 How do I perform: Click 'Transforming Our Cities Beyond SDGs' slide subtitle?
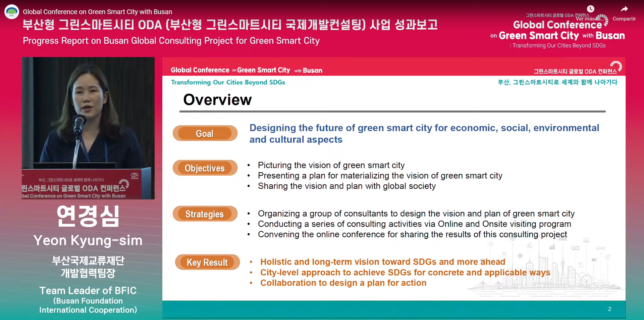[228, 82]
